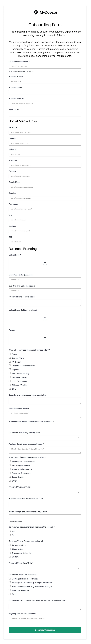Check the Botox service checkbox
This screenshot has width=91, height=644.
point(10,354)
